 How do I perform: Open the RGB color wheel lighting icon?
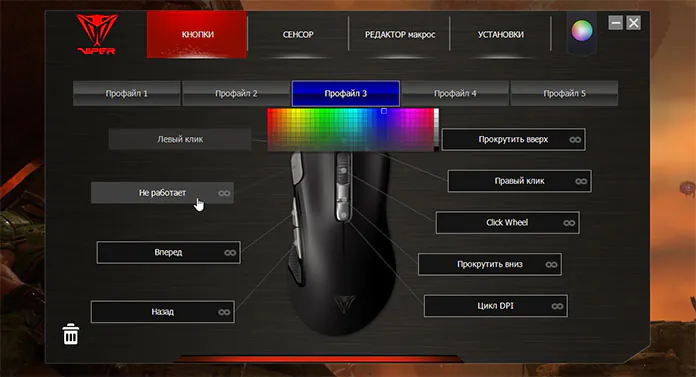581,31
